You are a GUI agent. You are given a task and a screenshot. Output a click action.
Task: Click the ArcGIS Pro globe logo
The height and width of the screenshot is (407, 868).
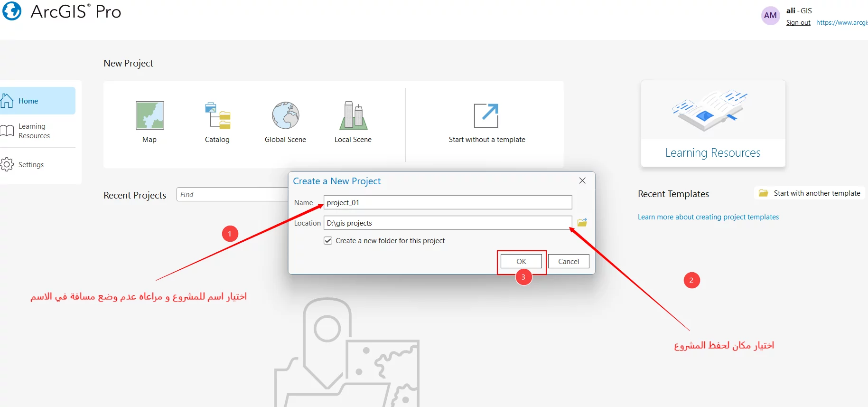click(x=12, y=11)
